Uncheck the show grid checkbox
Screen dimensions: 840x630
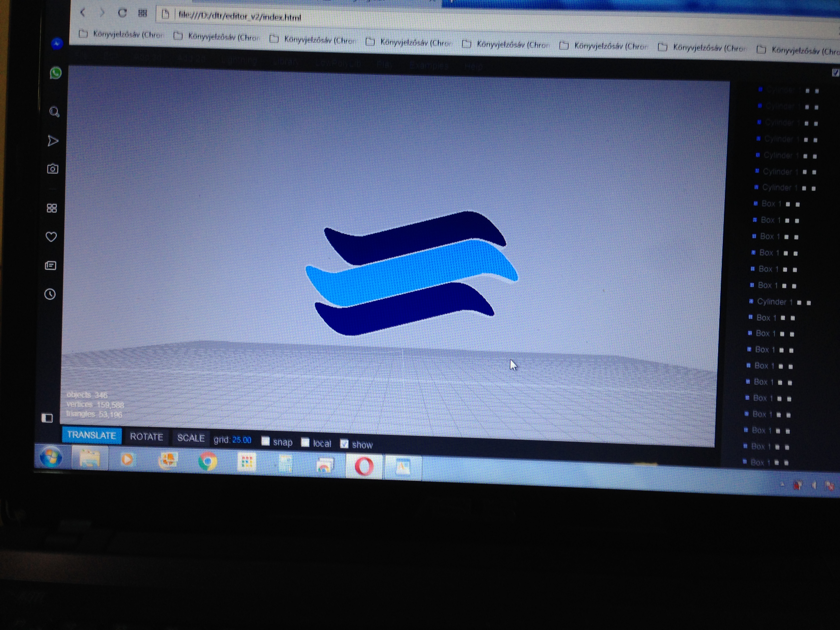[344, 444]
